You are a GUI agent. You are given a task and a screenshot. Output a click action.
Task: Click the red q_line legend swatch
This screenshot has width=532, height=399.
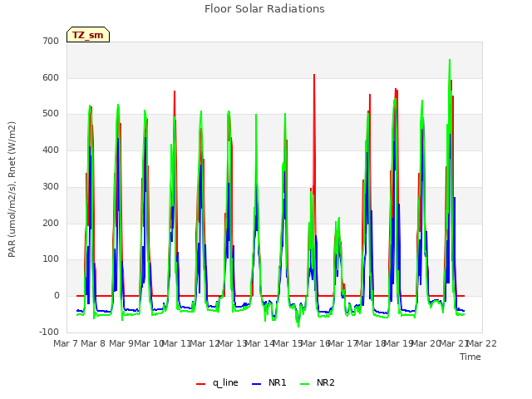(x=201, y=384)
